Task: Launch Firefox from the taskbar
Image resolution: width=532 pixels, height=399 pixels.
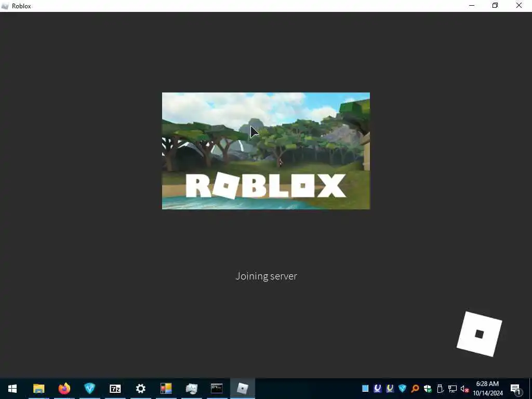Action: (64, 389)
